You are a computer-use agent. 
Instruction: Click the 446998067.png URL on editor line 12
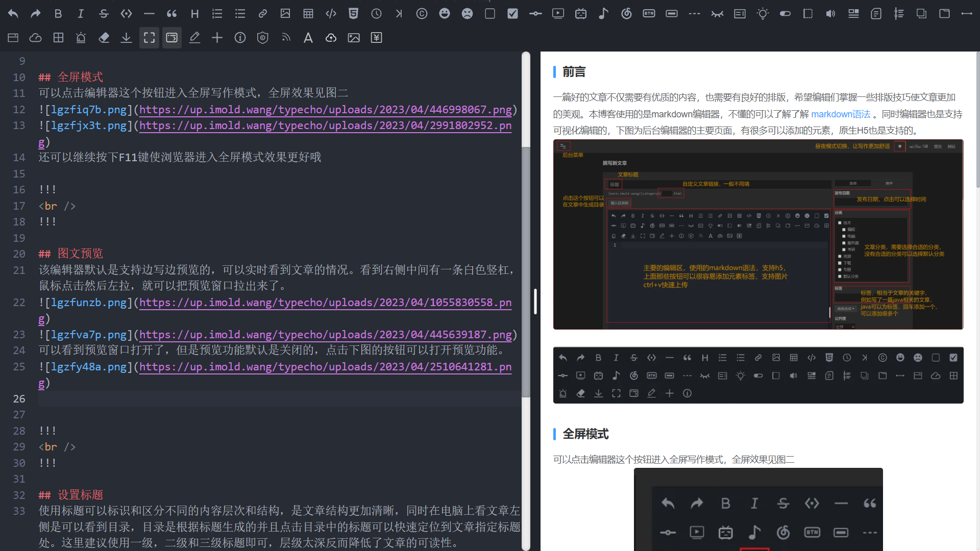[x=326, y=110]
